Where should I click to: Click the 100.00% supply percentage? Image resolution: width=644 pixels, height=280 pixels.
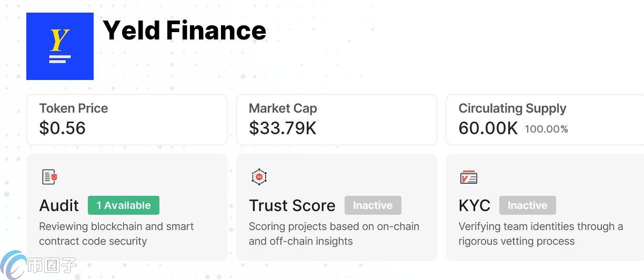pyautogui.click(x=546, y=129)
